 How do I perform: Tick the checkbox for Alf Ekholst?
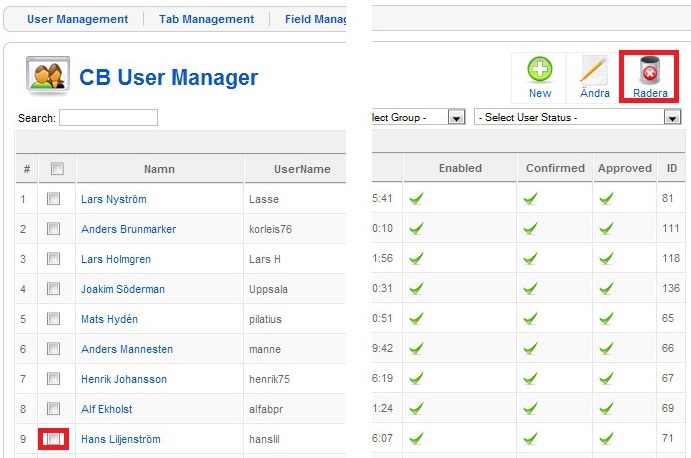53,409
